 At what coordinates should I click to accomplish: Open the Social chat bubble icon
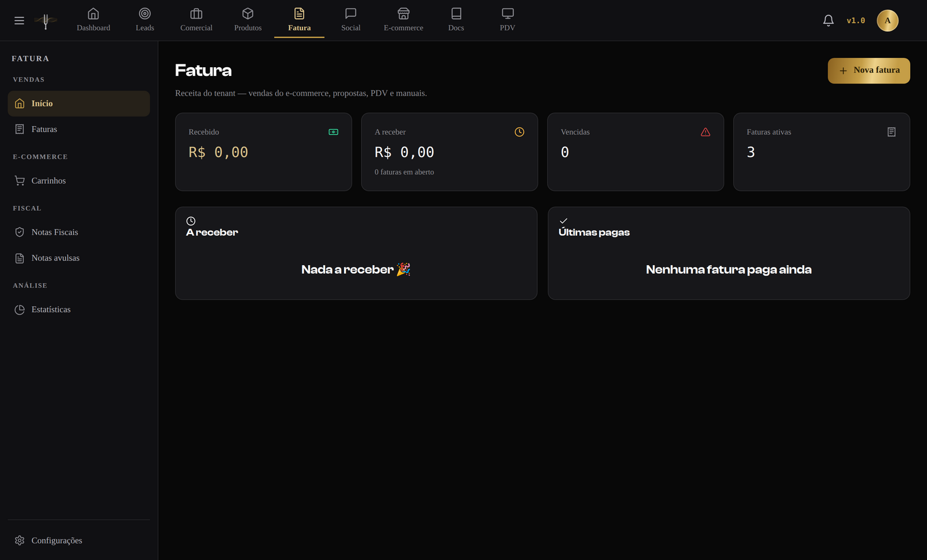point(351,13)
